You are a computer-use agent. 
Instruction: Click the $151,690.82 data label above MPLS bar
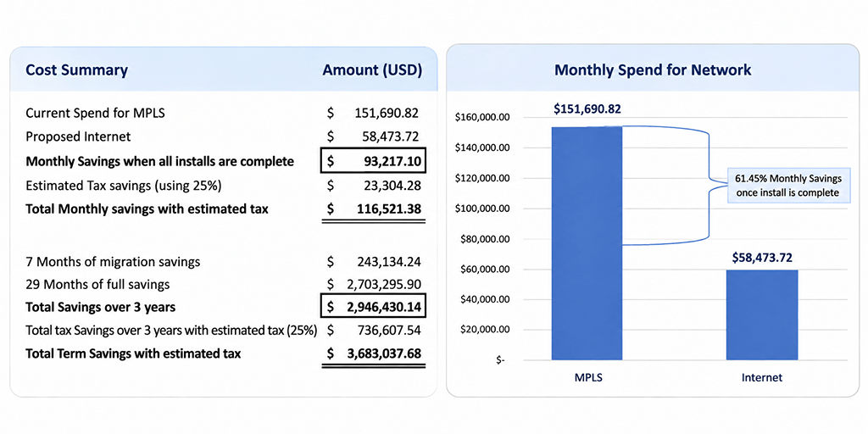pos(587,108)
